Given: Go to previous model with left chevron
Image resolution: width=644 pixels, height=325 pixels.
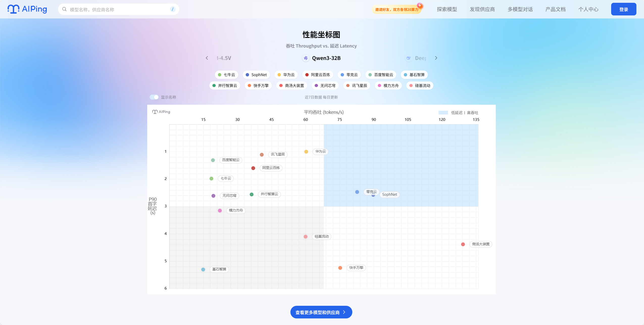Looking at the screenshot, I should point(207,58).
